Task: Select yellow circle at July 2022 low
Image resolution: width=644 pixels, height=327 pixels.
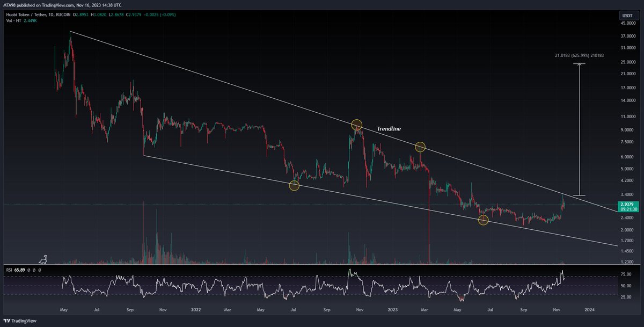Action: (x=294, y=186)
